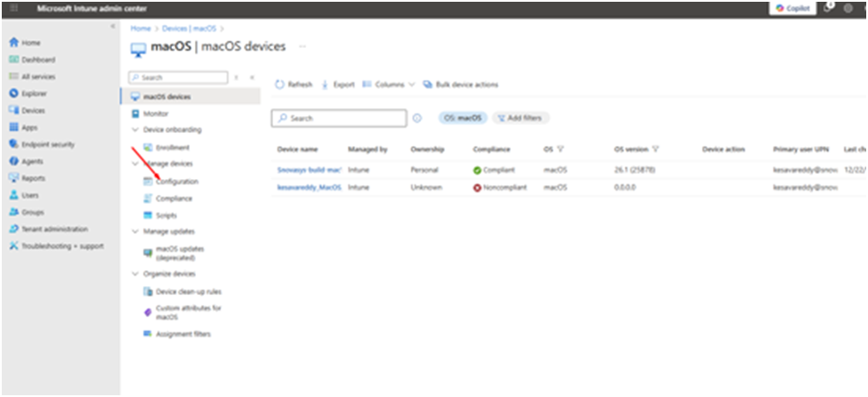Open the Snovasys build mac device link
This screenshot has width=868, height=397.
(309, 169)
